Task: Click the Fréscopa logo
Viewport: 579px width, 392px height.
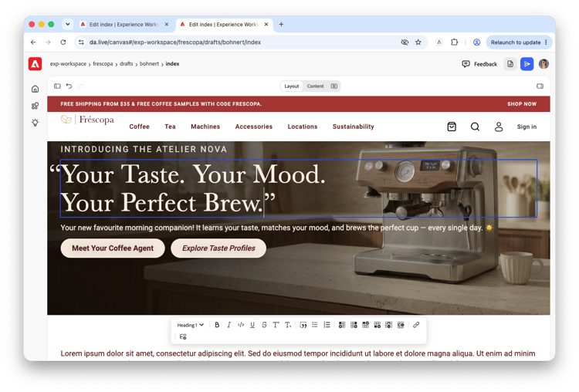Action: (x=87, y=120)
